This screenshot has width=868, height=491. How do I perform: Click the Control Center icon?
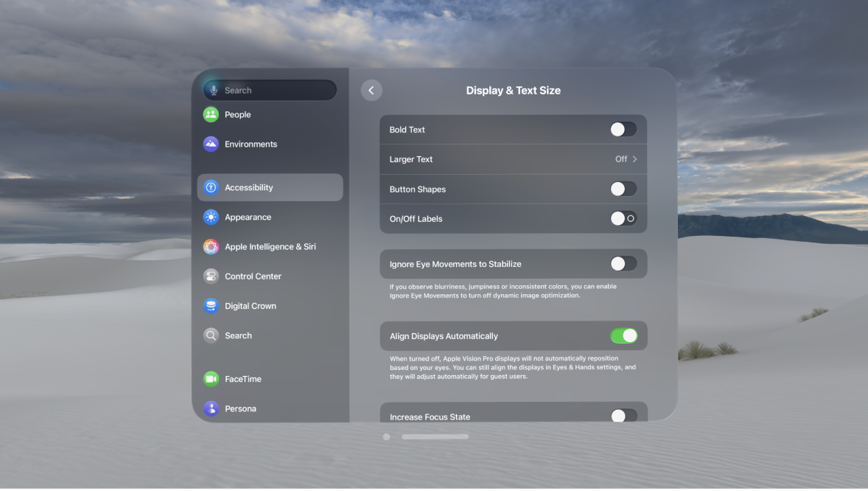(x=211, y=276)
